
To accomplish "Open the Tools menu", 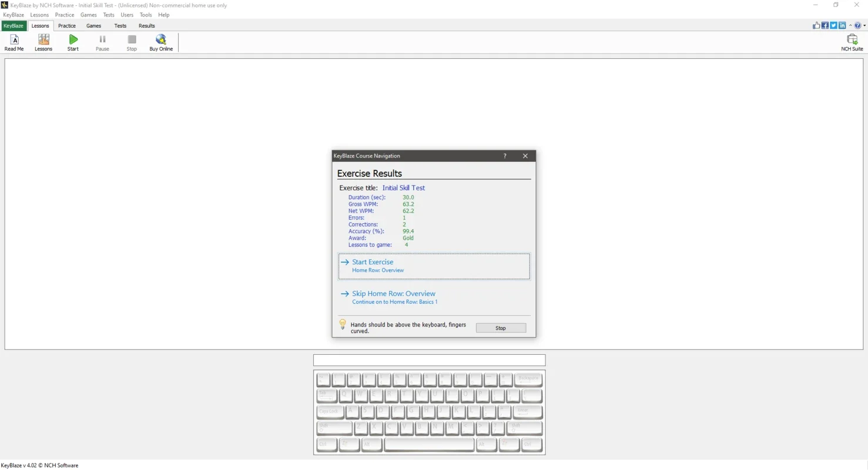I will [x=146, y=15].
